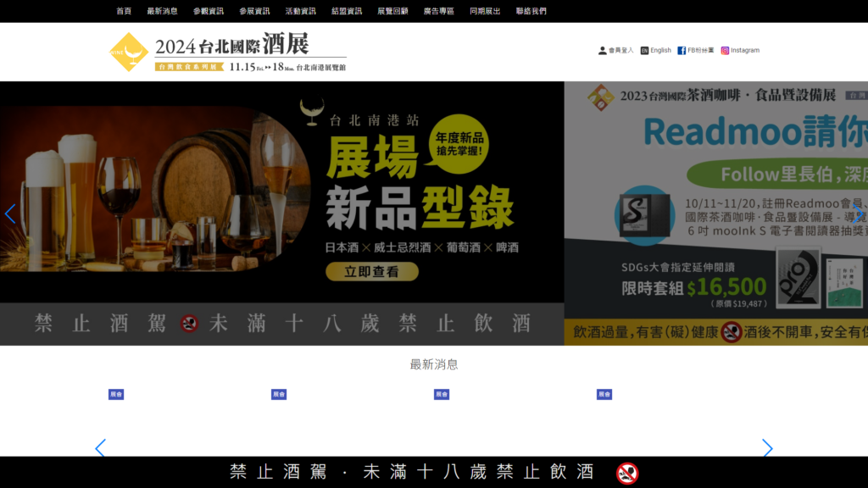Open the 參觀資訊 menu item

209,11
